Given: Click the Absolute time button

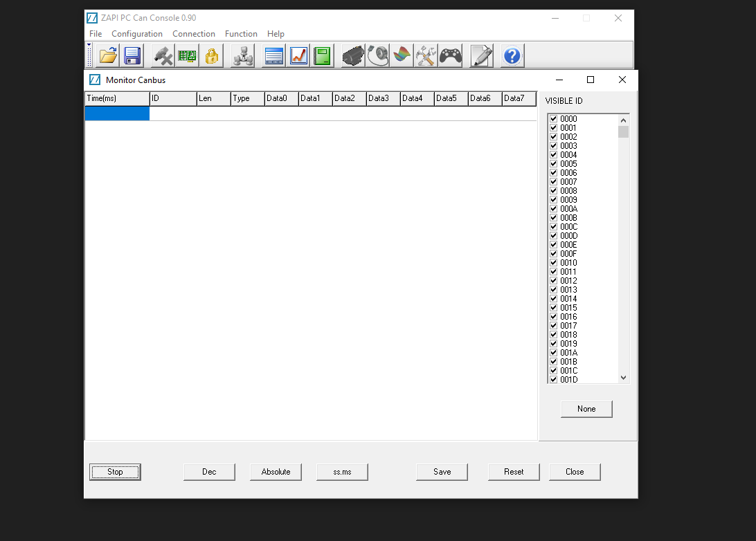Looking at the screenshot, I should click(276, 472).
